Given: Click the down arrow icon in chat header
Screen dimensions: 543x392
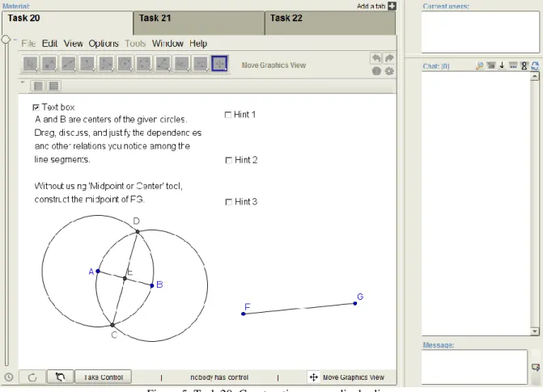Looking at the screenshot, I should pos(502,65).
